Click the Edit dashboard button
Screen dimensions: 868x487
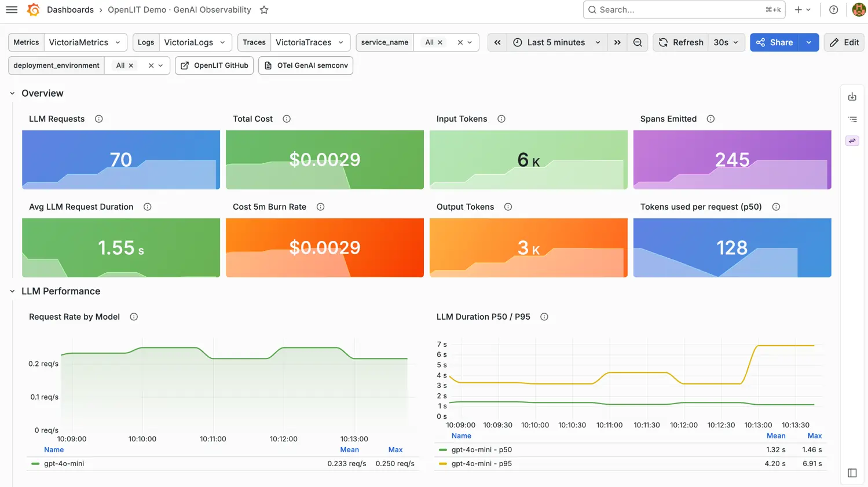(x=844, y=42)
